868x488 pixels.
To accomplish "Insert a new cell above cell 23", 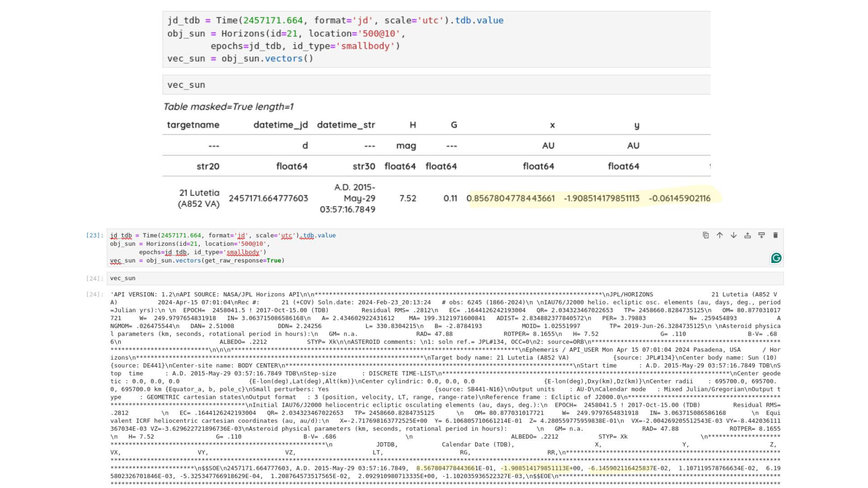I will [748, 235].
